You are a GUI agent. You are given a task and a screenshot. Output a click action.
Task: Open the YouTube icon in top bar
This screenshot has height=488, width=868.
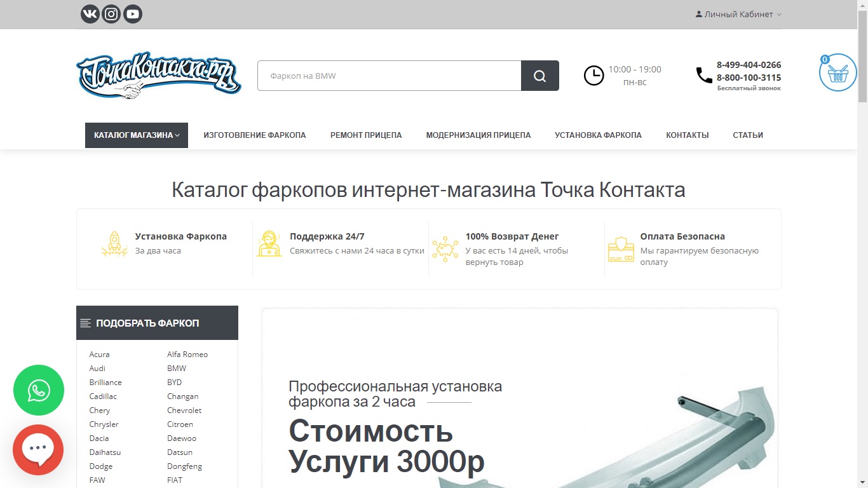pos(132,14)
